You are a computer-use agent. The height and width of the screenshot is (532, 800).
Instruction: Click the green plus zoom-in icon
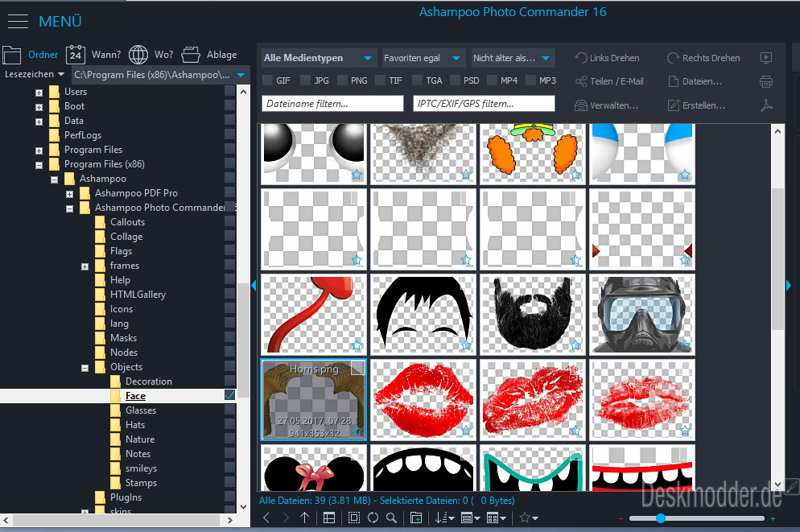773,519
